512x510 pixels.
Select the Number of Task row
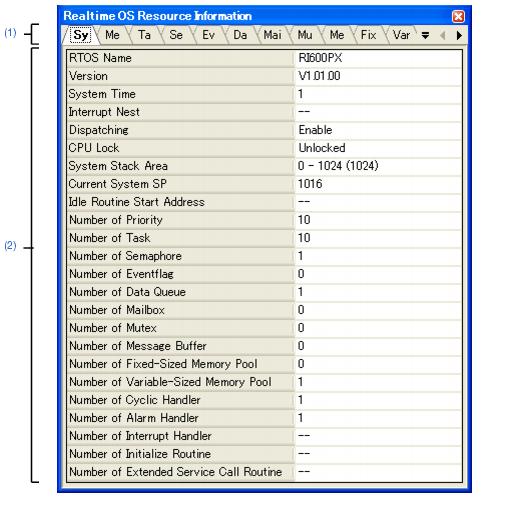(x=264, y=238)
